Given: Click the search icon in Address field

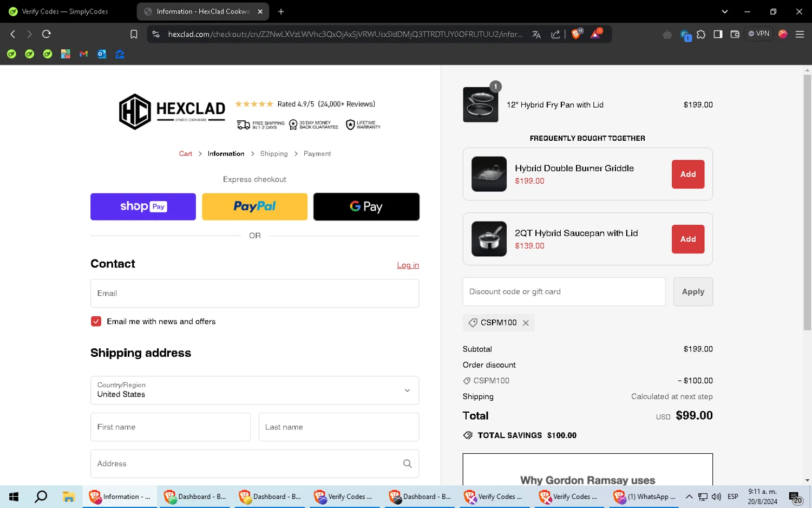Looking at the screenshot, I should [408, 464].
